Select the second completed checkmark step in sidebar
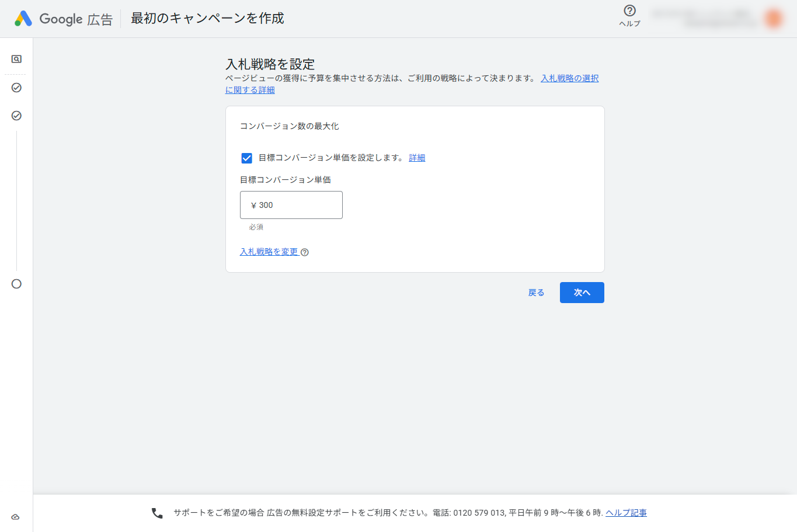This screenshot has width=797, height=532. pos(16,115)
